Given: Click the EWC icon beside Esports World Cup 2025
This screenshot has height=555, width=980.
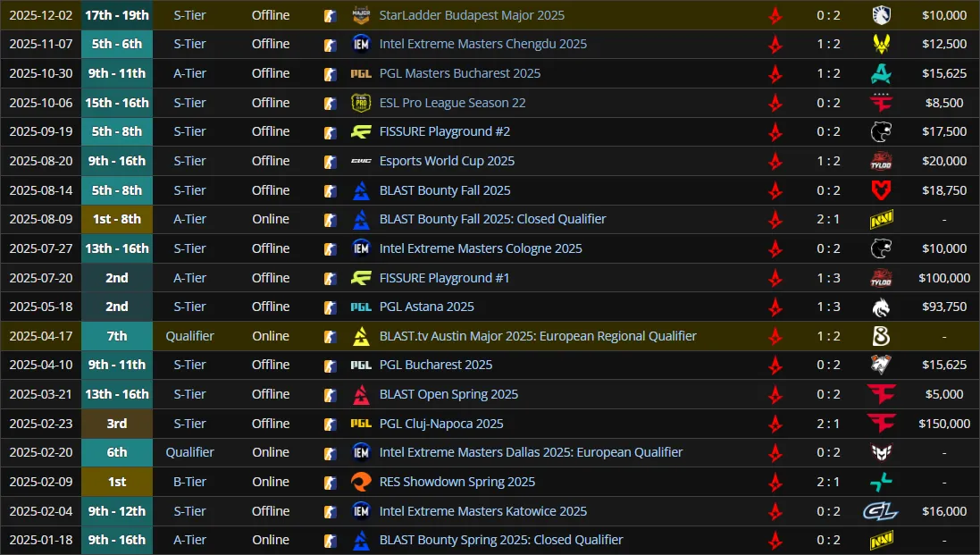Looking at the screenshot, I should click(361, 161).
